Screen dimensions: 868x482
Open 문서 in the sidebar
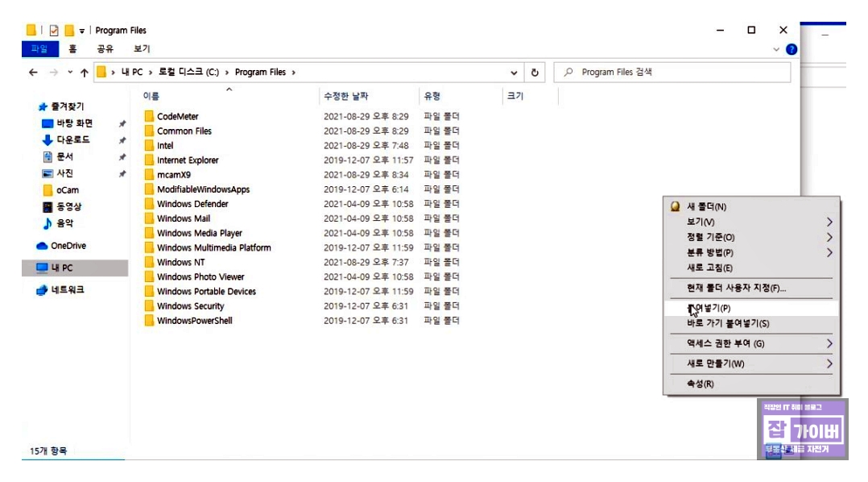click(64, 157)
